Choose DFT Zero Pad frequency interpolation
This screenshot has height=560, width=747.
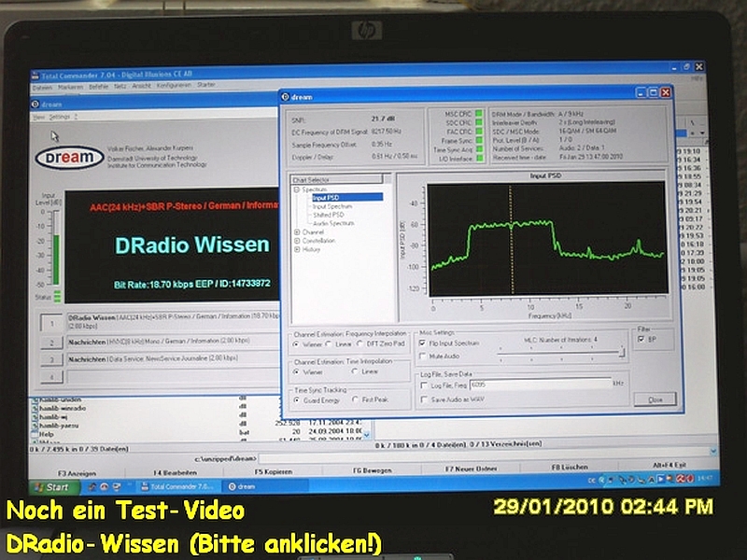tap(359, 343)
